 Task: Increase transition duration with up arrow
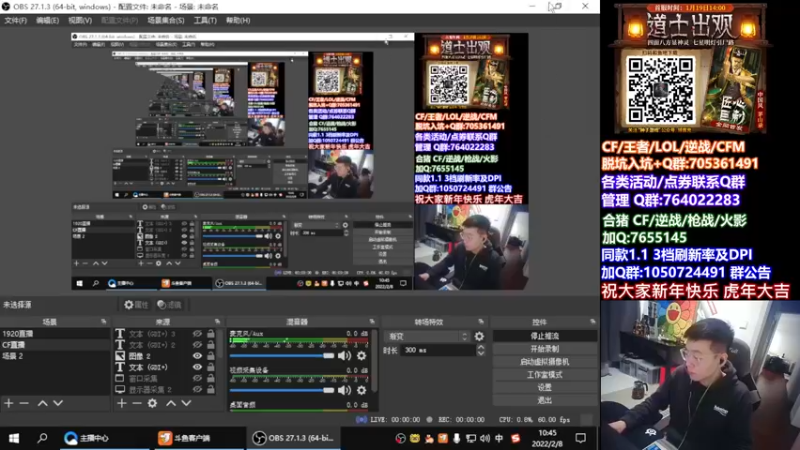[x=481, y=347]
